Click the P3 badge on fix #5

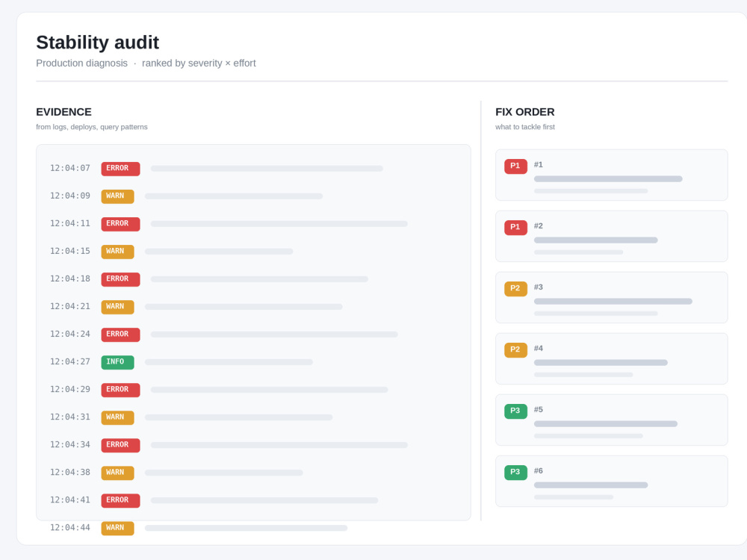click(x=515, y=411)
